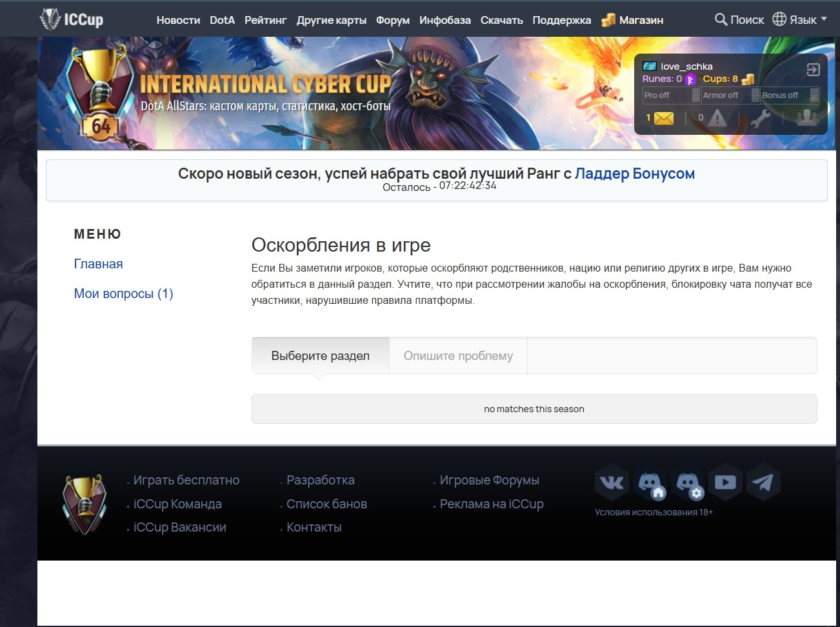Open the friends group icon

click(806, 118)
